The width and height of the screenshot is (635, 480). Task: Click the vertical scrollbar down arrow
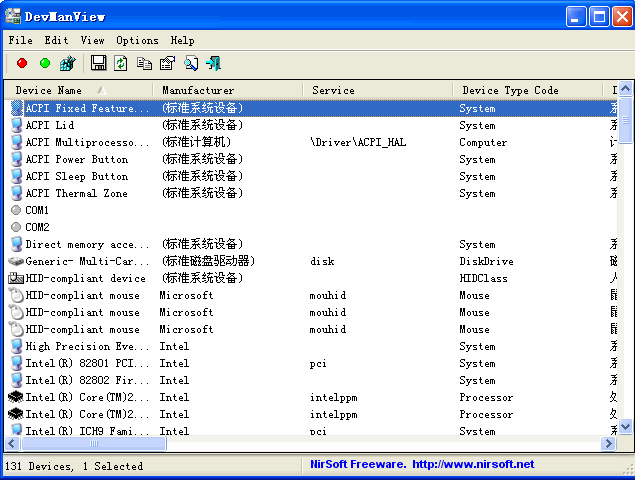(626, 427)
